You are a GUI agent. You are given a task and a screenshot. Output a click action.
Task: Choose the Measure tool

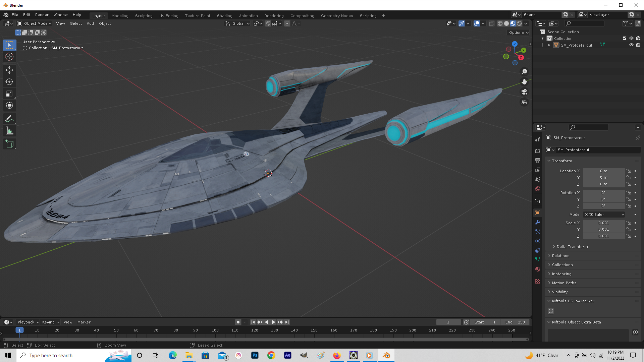[9, 131]
